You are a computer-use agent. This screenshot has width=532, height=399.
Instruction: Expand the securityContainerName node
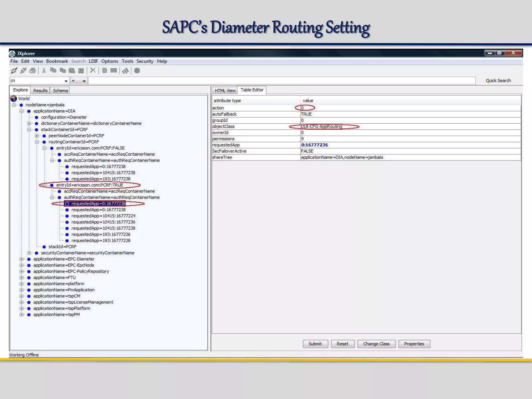tap(29, 253)
